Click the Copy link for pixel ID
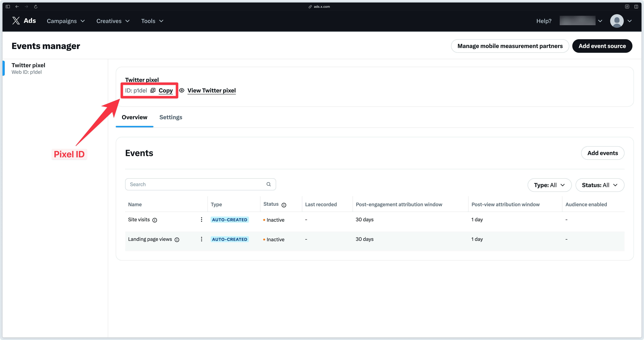The width and height of the screenshot is (644, 340). [166, 90]
